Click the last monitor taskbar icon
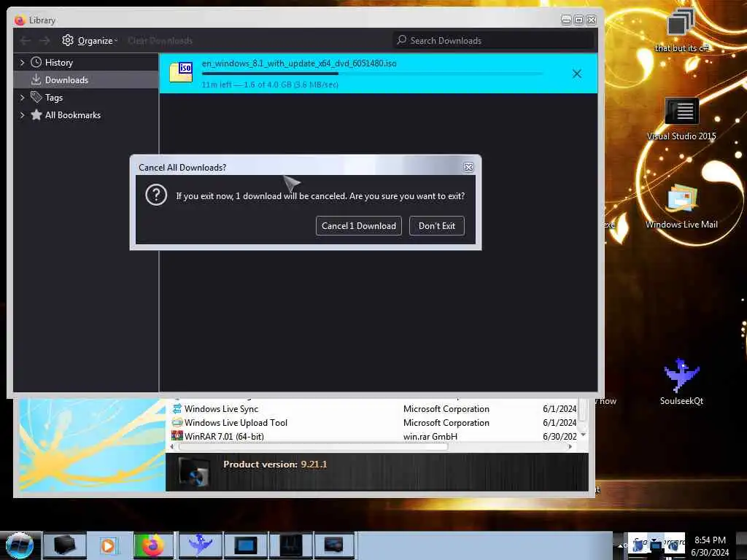 pos(333,545)
